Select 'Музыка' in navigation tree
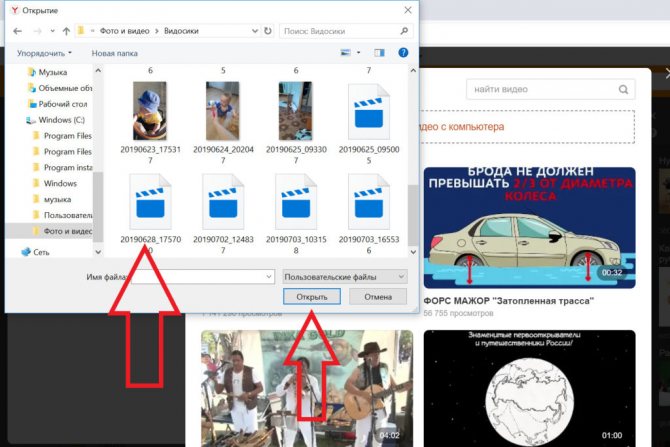 [x=52, y=72]
